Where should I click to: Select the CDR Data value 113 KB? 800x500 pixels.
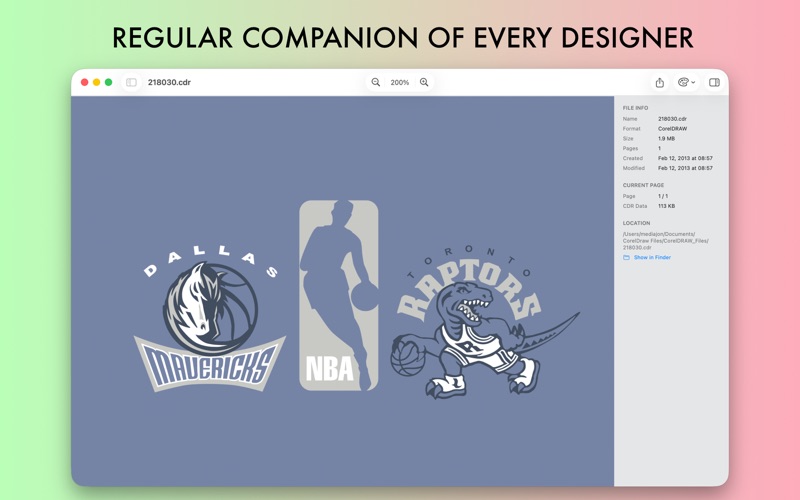pos(666,206)
